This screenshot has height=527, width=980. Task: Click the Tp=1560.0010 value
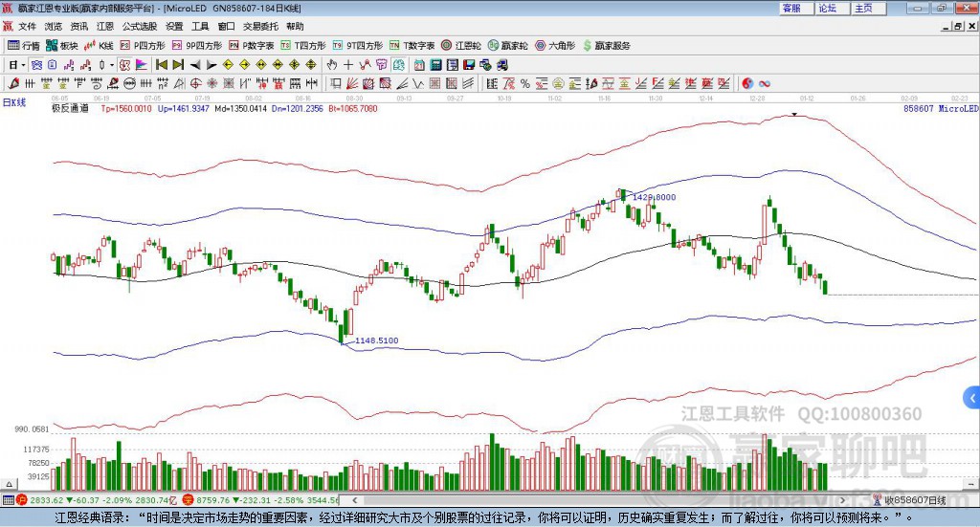[x=126, y=109]
